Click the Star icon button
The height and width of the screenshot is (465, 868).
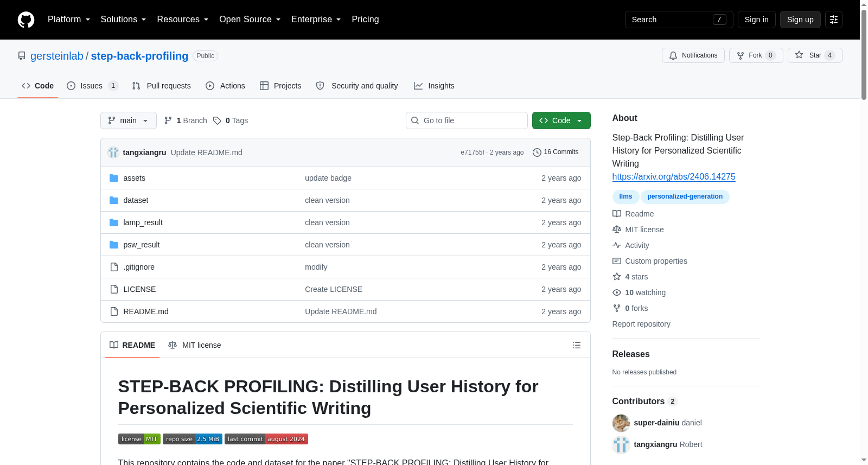pyautogui.click(x=799, y=55)
